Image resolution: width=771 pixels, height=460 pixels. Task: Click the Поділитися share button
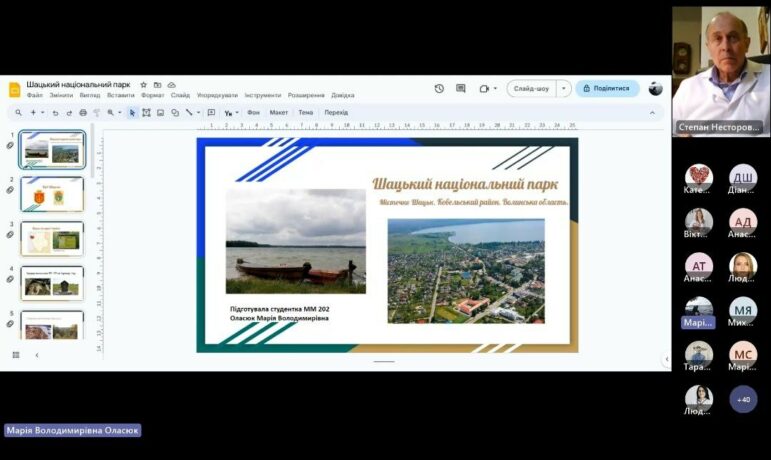pyautogui.click(x=606, y=88)
